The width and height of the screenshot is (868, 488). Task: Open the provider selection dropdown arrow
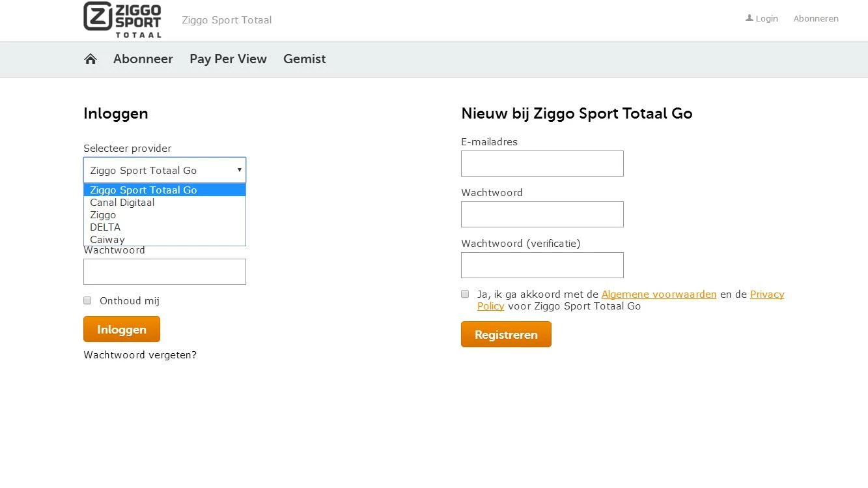[x=238, y=170]
